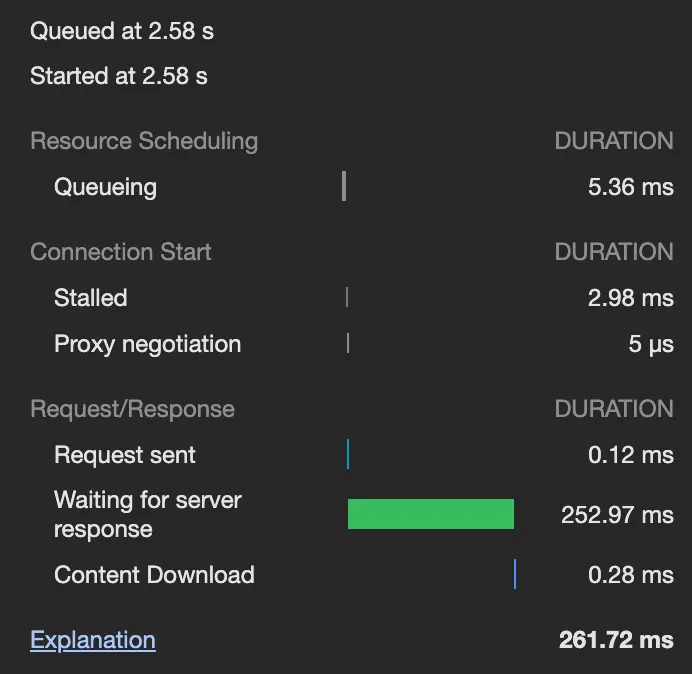Select the Waiting for server response label

(x=148, y=514)
